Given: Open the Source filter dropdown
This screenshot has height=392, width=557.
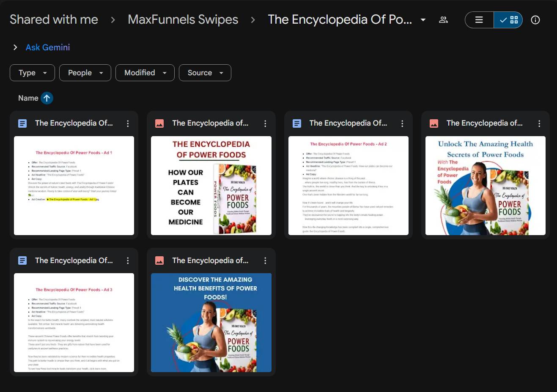Looking at the screenshot, I should tap(205, 73).
